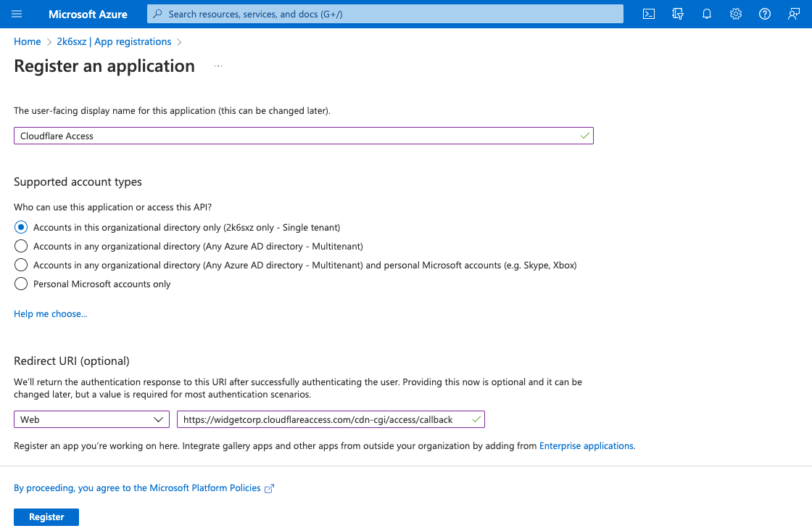Open the Enterprise applications link
The image size is (812, 531).
pyautogui.click(x=587, y=445)
